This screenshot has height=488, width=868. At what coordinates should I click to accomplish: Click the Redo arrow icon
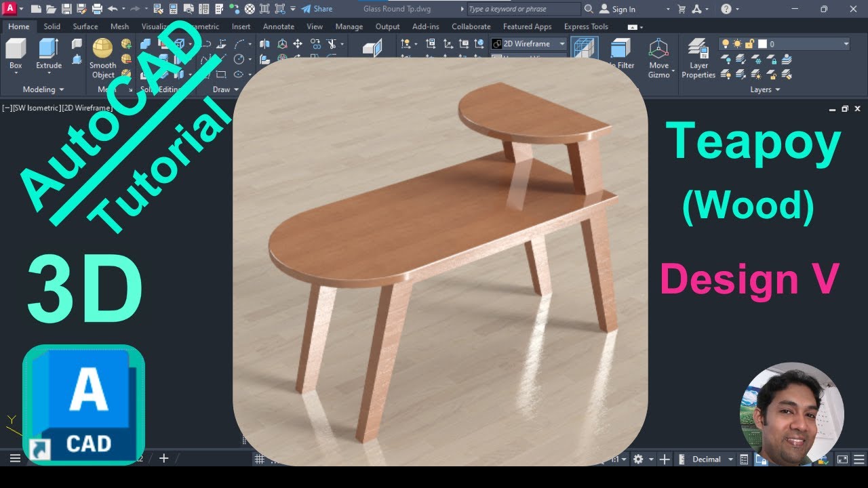click(x=134, y=9)
